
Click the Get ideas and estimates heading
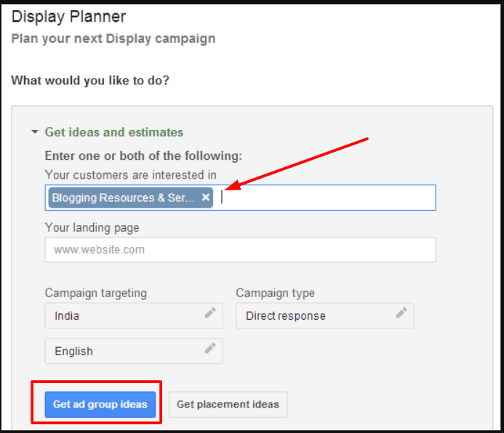click(x=114, y=132)
